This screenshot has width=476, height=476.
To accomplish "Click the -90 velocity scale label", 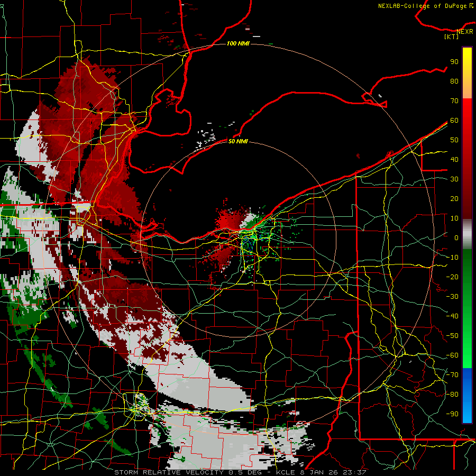I will click(452, 414).
